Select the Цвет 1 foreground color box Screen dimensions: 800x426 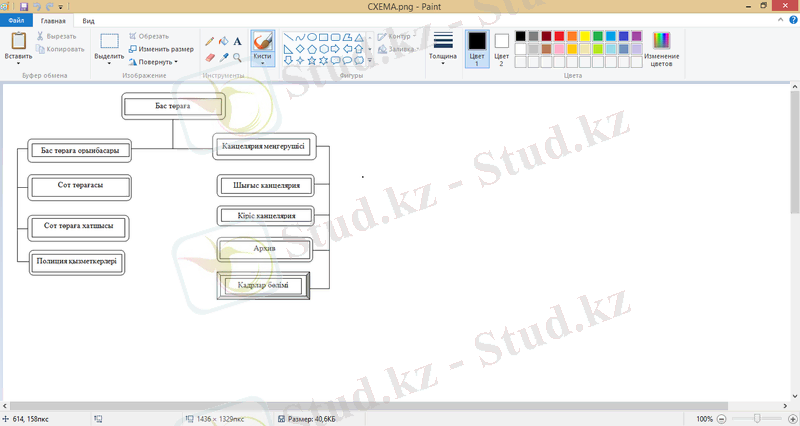pos(477,48)
